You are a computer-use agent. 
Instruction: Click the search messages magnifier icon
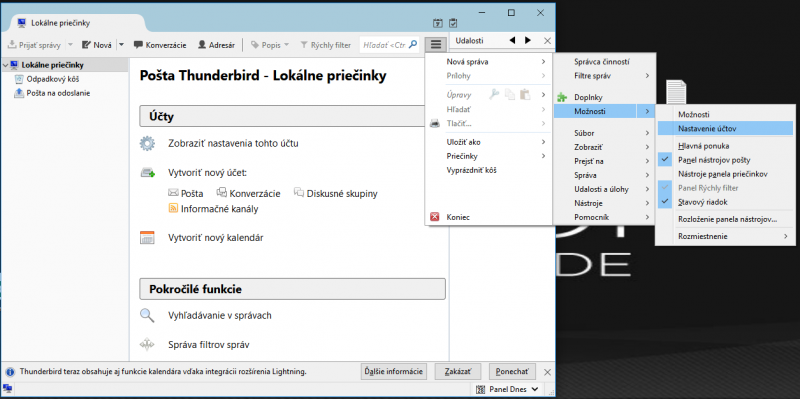147,315
